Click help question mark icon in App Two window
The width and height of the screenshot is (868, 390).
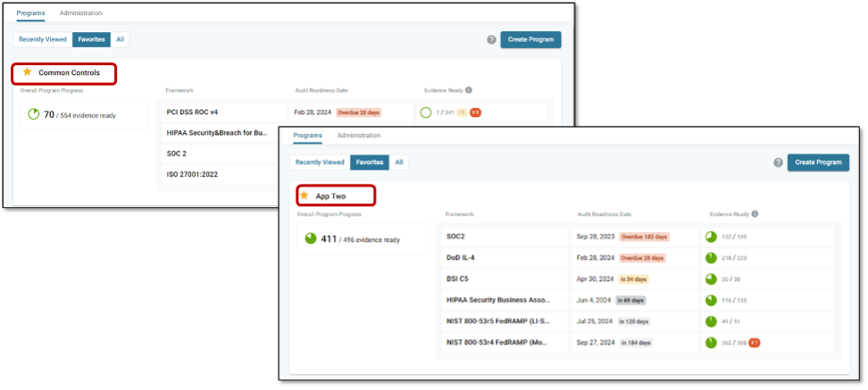click(x=778, y=162)
